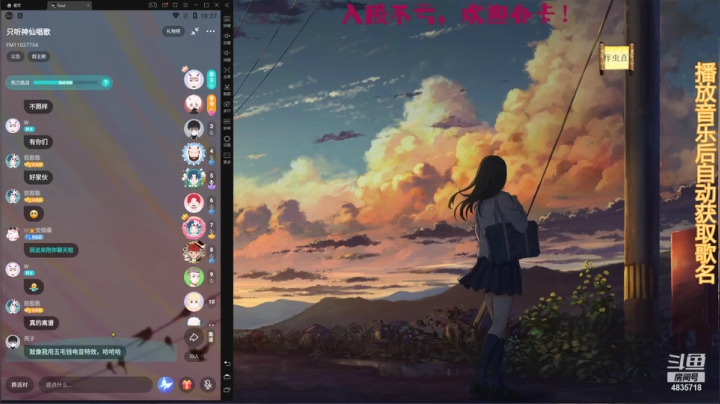The height and width of the screenshot is (404, 720).
Task: Click the room ID FM11037754
Action: (22, 45)
